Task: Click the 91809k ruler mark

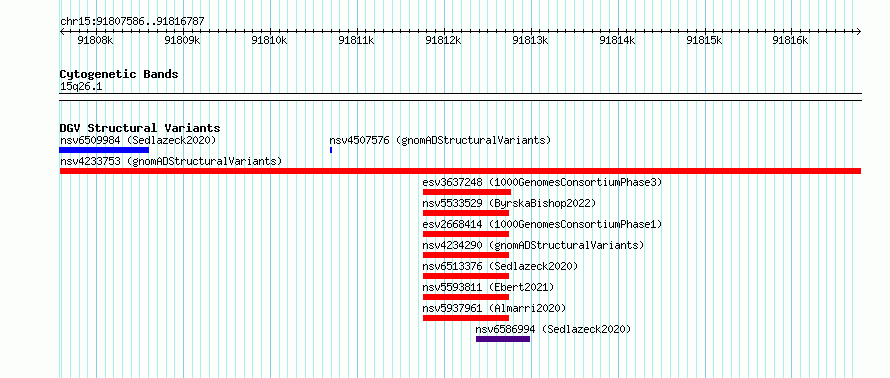Action: click(183, 41)
